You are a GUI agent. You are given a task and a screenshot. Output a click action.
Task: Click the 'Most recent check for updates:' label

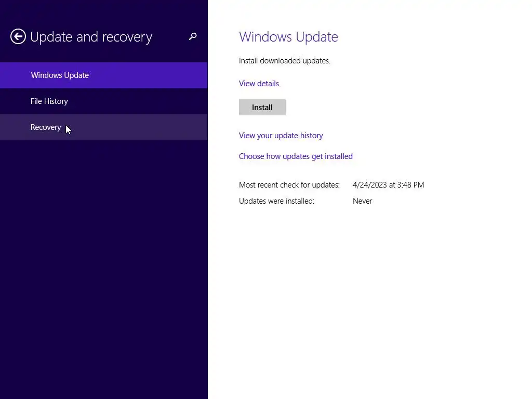289,185
